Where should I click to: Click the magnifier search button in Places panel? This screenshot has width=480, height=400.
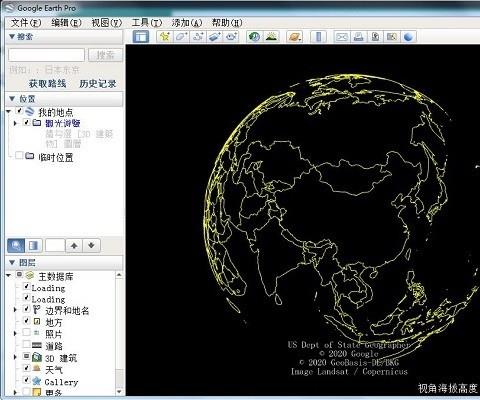coord(16,246)
